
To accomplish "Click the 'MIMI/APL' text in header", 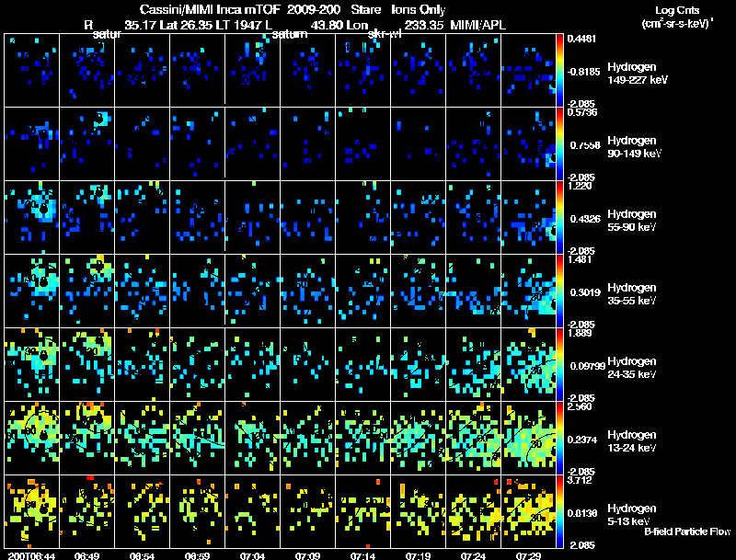I will coord(477,25).
